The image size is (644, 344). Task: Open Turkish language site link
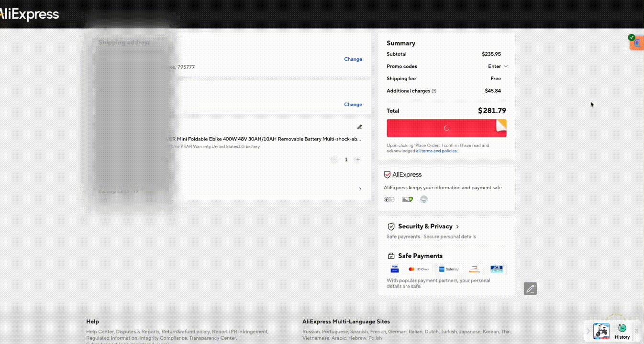point(449,332)
